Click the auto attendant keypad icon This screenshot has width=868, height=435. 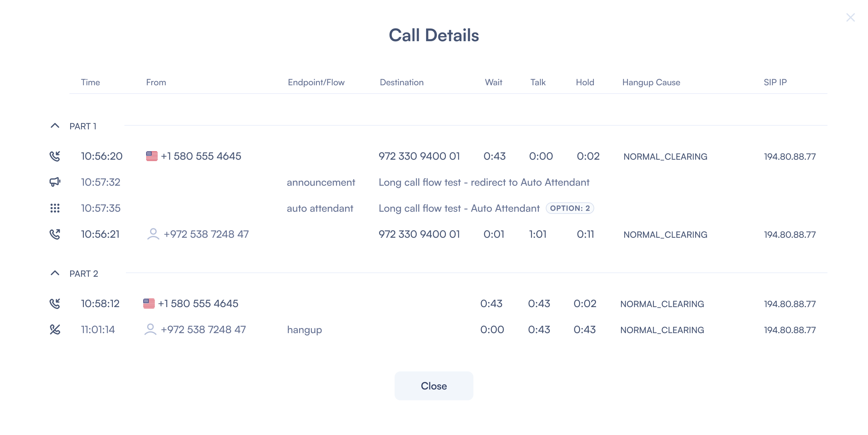coord(55,208)
